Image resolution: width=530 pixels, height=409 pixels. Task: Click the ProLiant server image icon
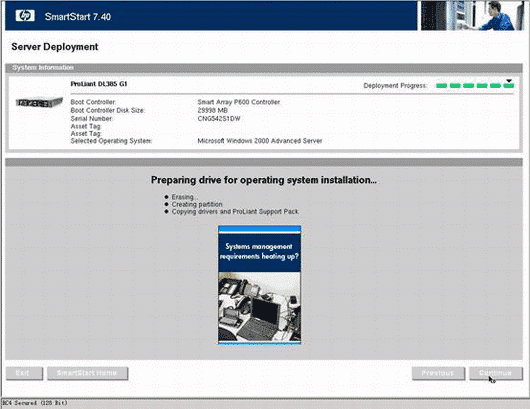[x=39, y=102]
